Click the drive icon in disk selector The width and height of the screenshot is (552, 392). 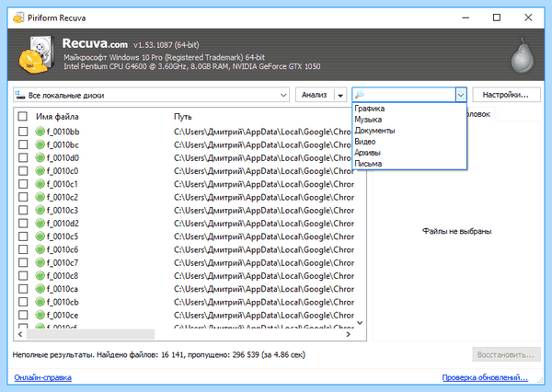[20, 95]
